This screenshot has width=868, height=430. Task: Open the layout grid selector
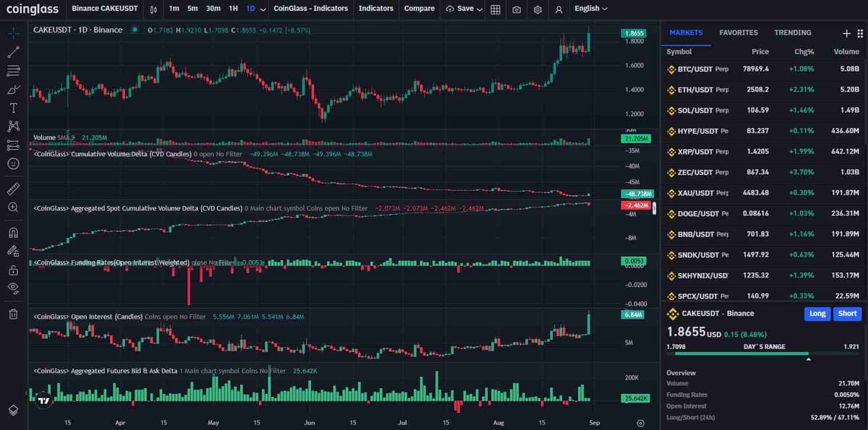point(495,9)
